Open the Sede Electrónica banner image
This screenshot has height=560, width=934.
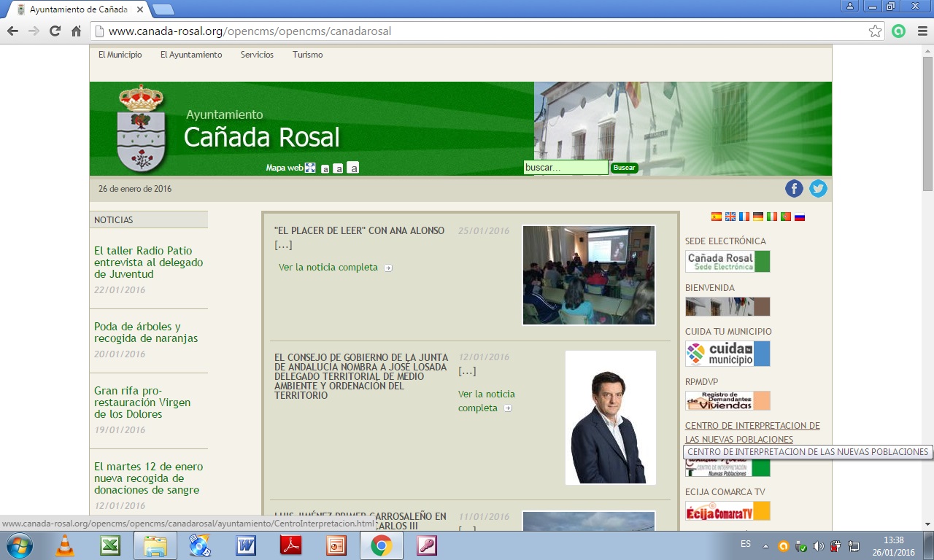click(727, 262)
